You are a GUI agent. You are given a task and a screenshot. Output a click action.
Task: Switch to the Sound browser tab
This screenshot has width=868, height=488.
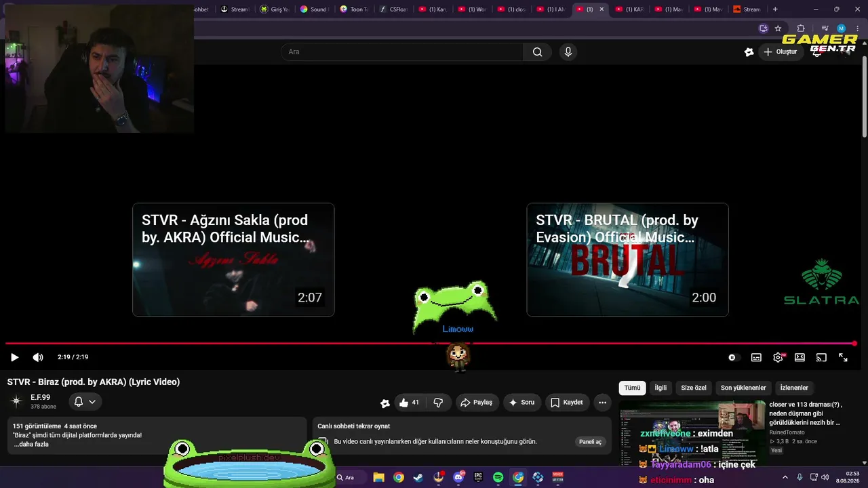314,9
